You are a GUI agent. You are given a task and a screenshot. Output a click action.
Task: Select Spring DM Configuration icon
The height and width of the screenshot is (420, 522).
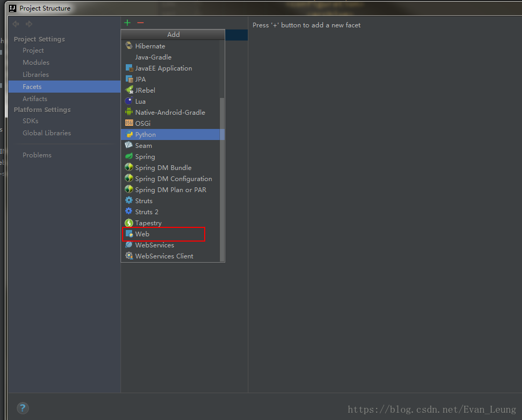(129, 178)
